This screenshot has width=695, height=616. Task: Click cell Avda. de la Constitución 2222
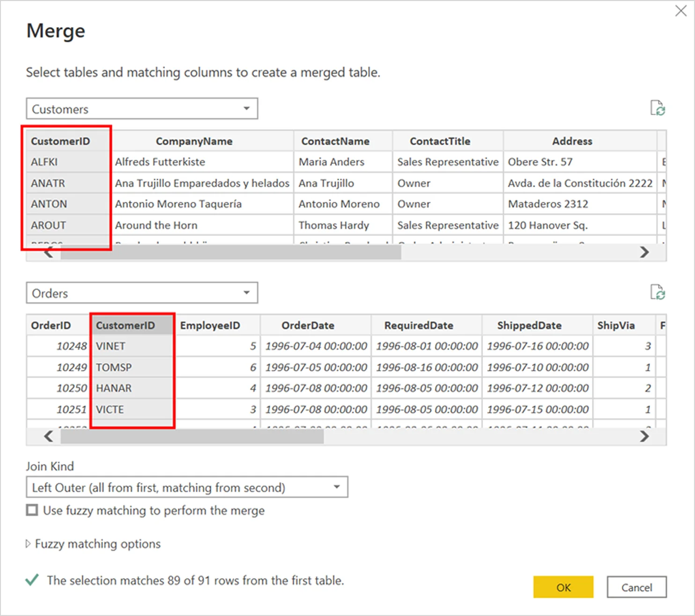pyautogui.click(x=580, y=183)
